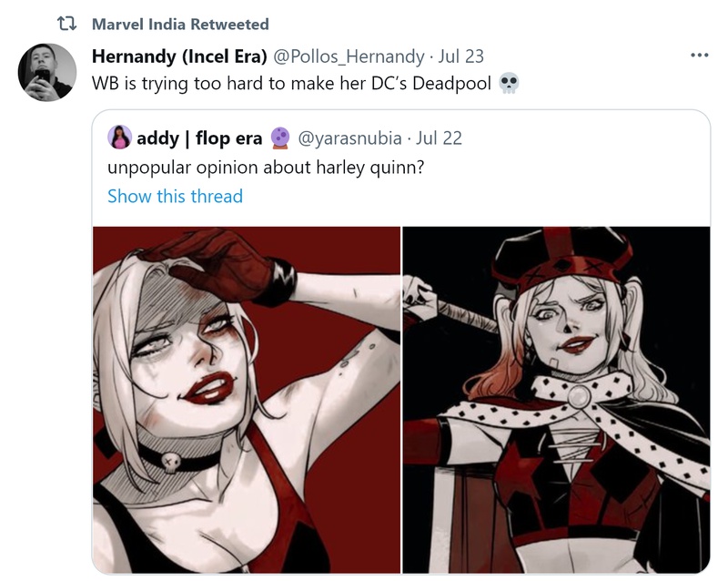The width and height of the screenshot is (728, 581).
Task: Open the Hernandy (Incel Era) display name
Action: (179, 56)
